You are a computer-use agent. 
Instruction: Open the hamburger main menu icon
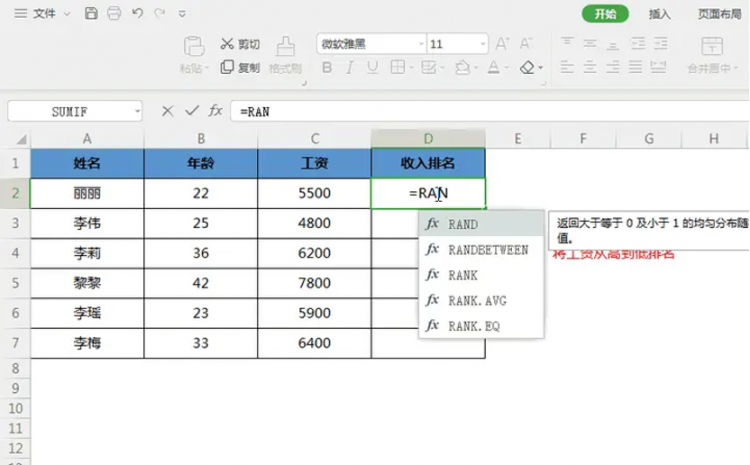21,13
